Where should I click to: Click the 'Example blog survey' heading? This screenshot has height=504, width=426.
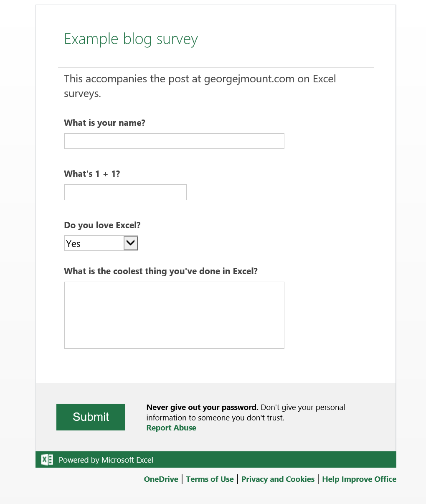click(x=131, y=39)
